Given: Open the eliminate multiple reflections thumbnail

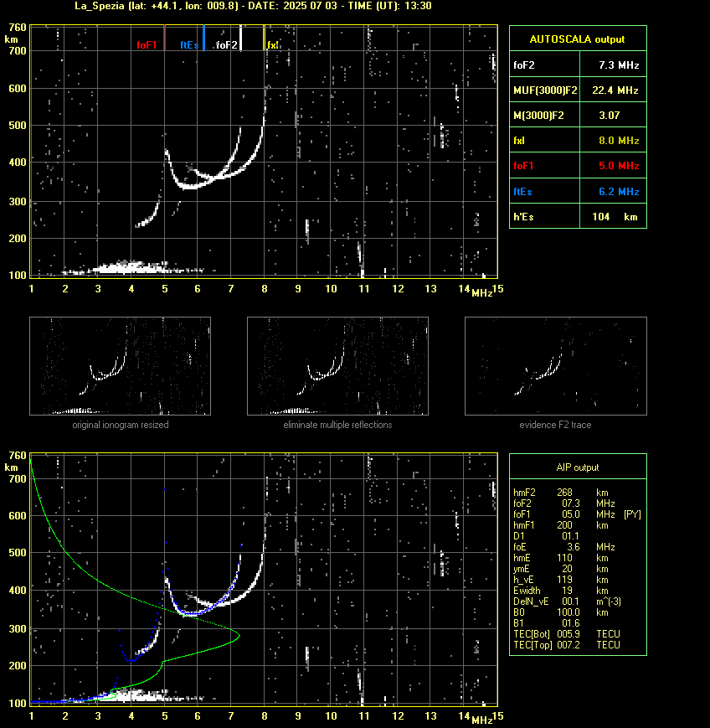Looking at the screenshot, I should click(x=337, y=366).
